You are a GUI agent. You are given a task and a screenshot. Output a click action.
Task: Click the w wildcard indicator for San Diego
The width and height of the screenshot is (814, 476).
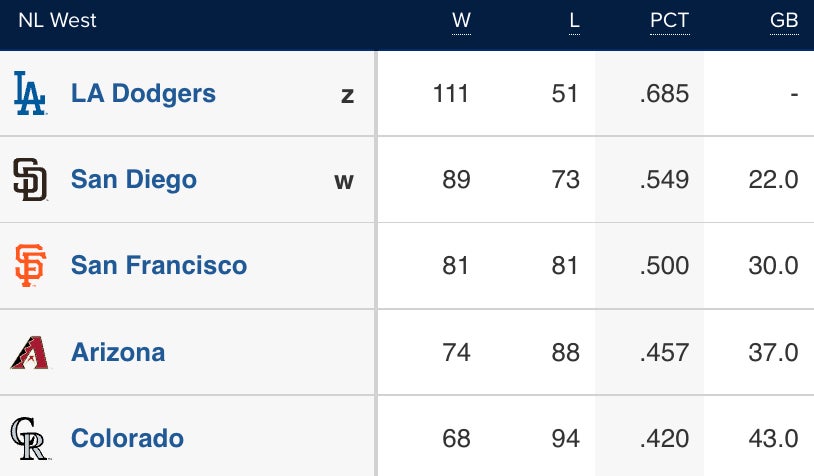point(344,182)
